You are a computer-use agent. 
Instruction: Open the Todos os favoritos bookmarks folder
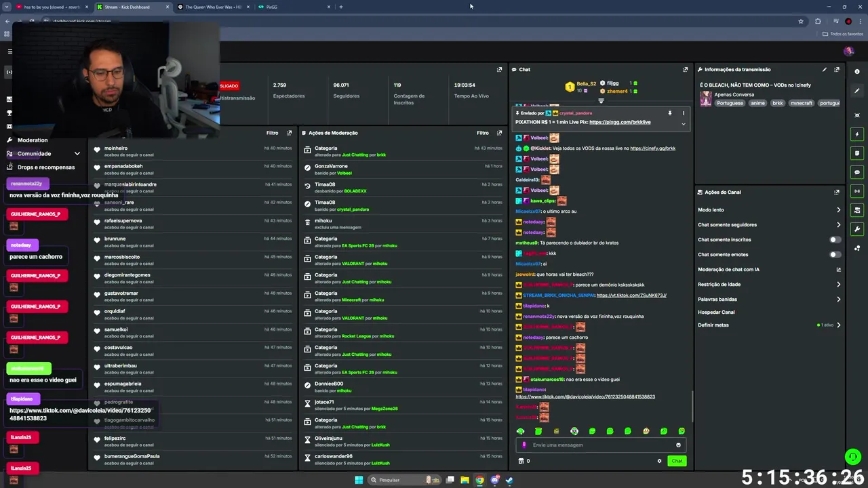point(843,34)
